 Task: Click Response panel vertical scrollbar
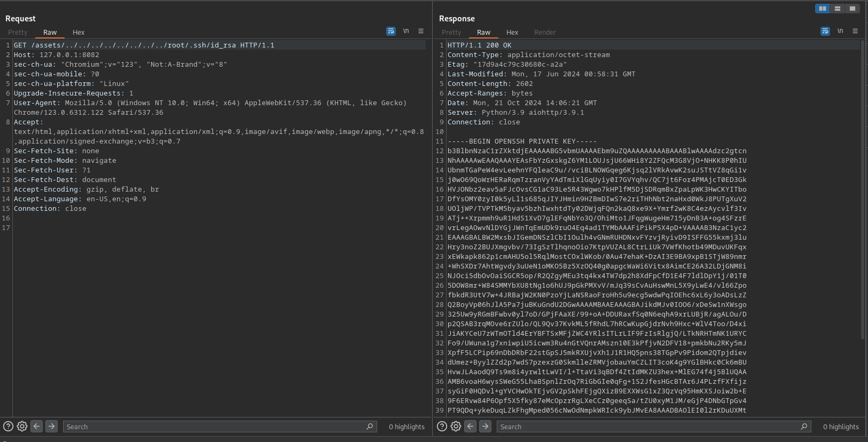click(x=863, y=190)
